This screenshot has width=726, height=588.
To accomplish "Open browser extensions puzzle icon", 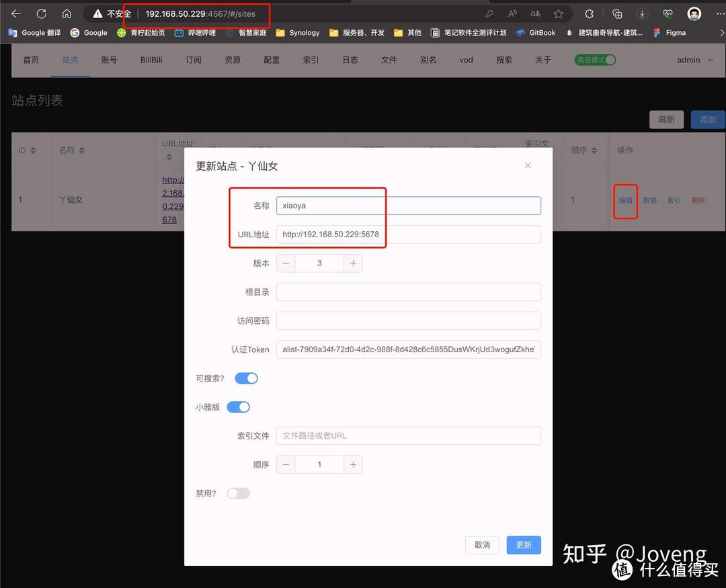I will click(589, 14).
